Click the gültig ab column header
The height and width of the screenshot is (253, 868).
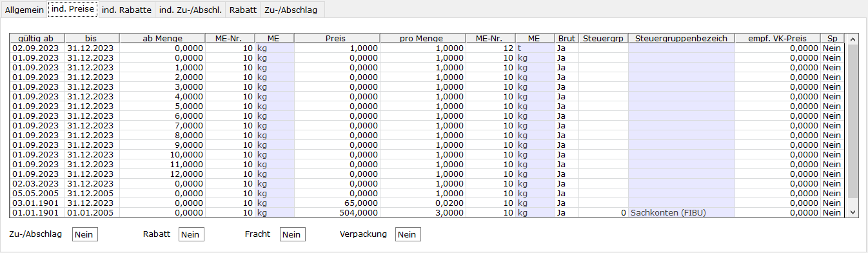(37, 38)
